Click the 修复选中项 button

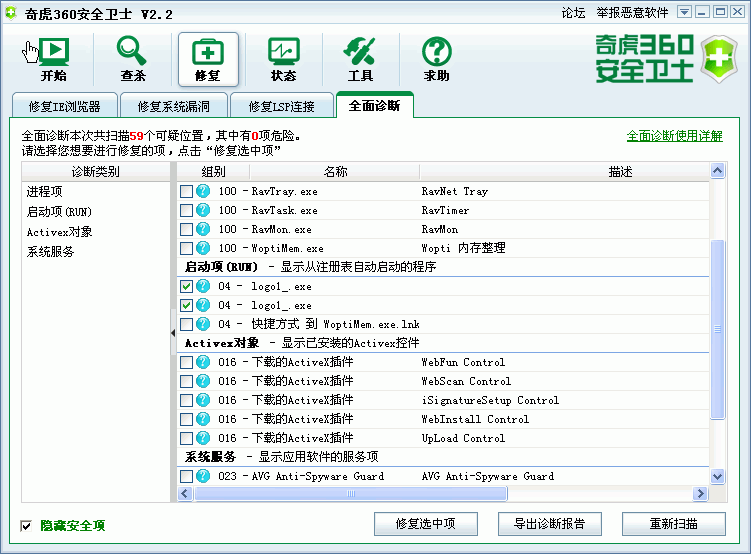tap(426, 524)
